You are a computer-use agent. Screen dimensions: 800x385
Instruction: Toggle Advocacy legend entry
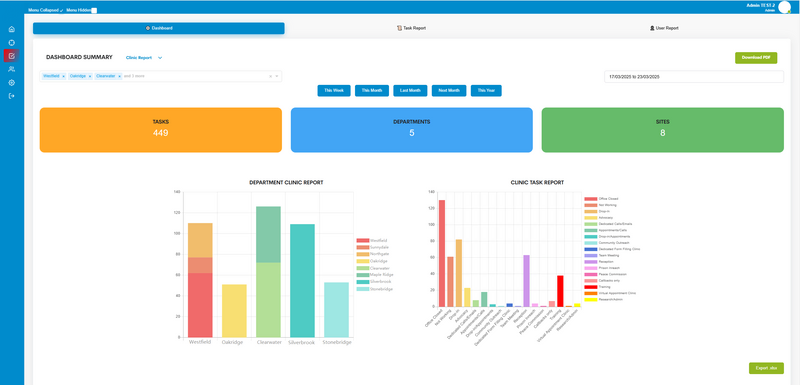click(599, 218)
